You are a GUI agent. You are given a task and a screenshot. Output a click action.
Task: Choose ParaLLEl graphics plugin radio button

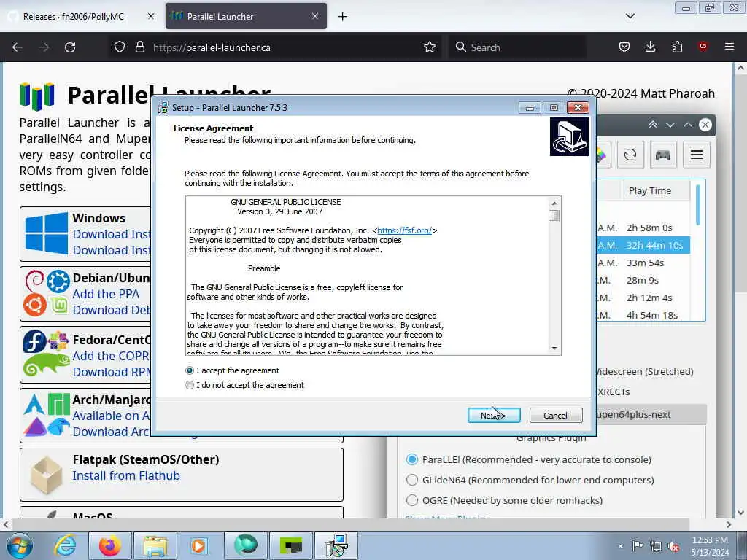(x=412, y=459)
